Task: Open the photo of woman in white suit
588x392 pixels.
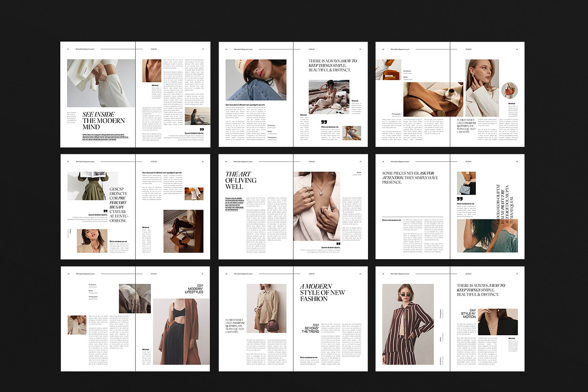Action: click(x=100, y=83)
